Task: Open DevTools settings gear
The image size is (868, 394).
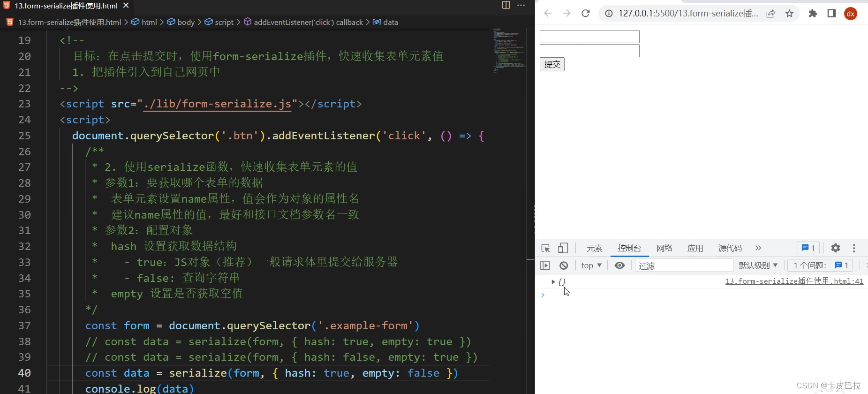Action: click(836, 248)
